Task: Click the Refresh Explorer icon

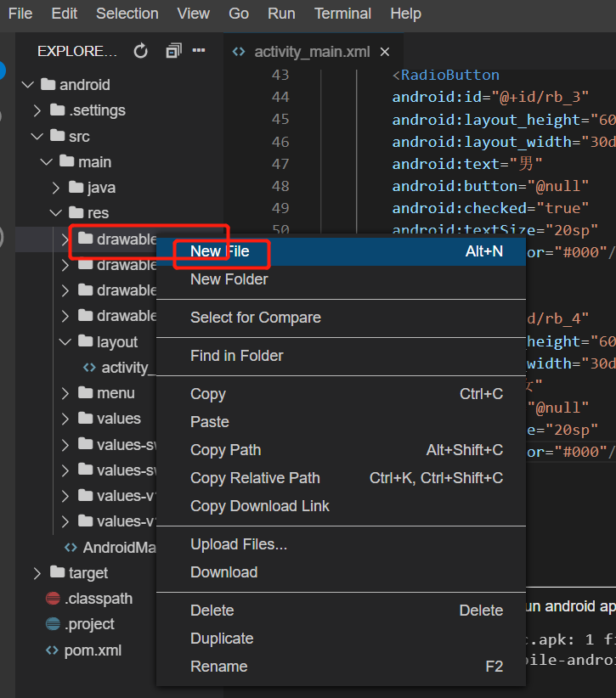Action: [141, 51]
